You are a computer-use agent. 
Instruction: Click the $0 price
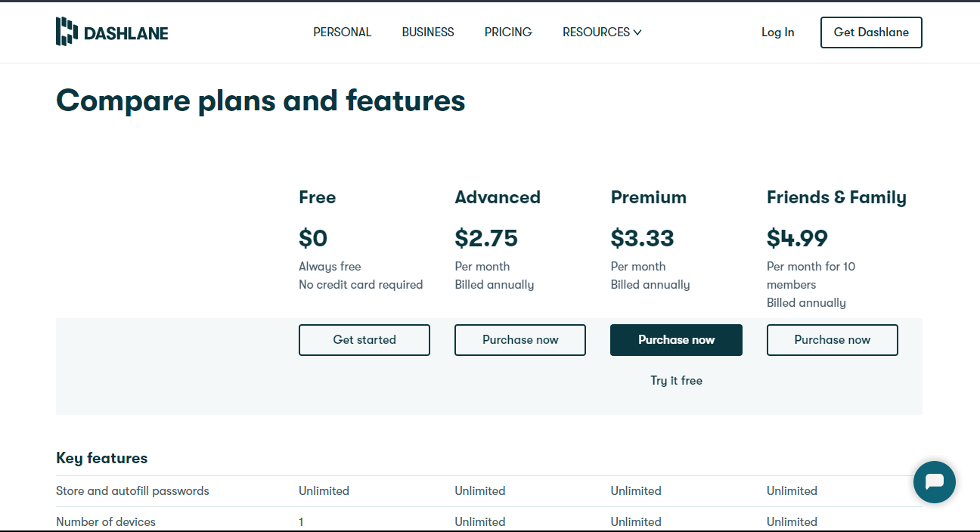pyautogui.click(x=313, y=238)
